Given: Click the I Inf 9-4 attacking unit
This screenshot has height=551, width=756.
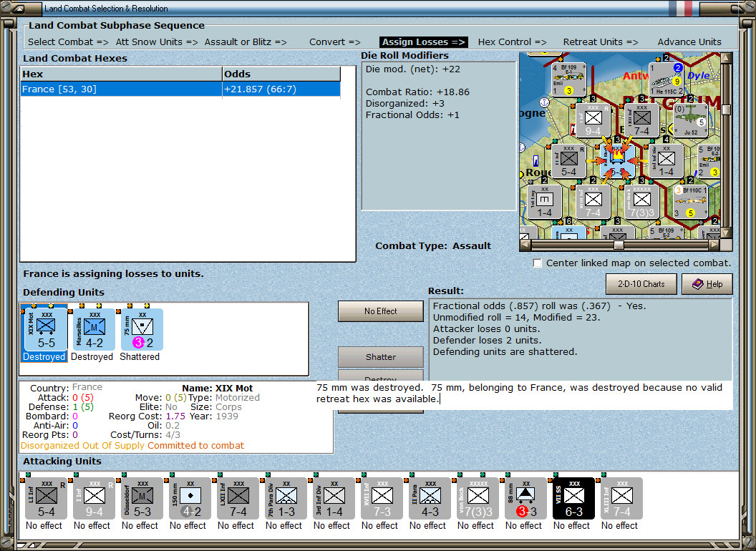Looking at the screenshot, I should click(94, 499).
